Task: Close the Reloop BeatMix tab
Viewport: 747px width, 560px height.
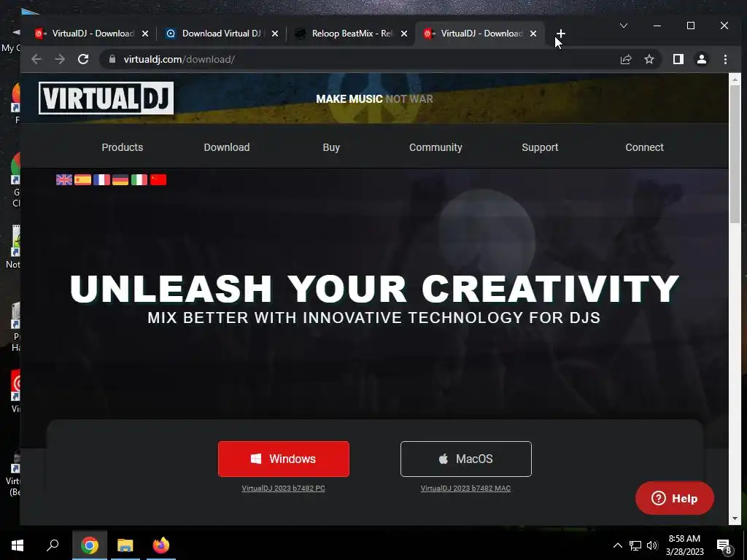Action: (404, 34)
